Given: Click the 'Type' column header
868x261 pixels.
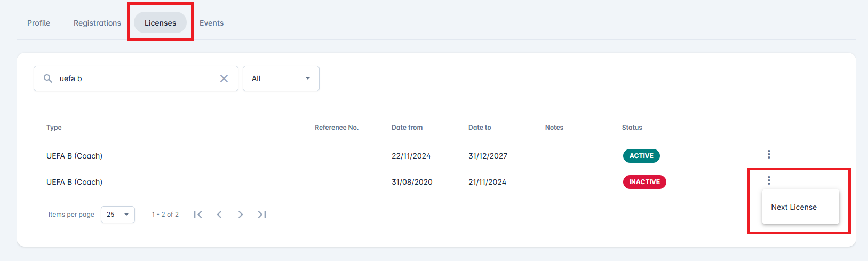Looking at the screenshot, I should (54, 128).
